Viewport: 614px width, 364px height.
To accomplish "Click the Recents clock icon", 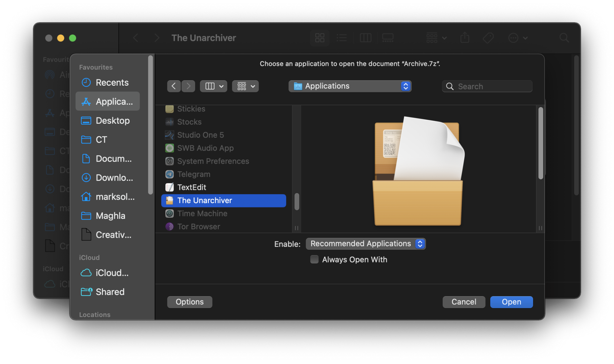I will pyautogui.click(x=86, y=82).
